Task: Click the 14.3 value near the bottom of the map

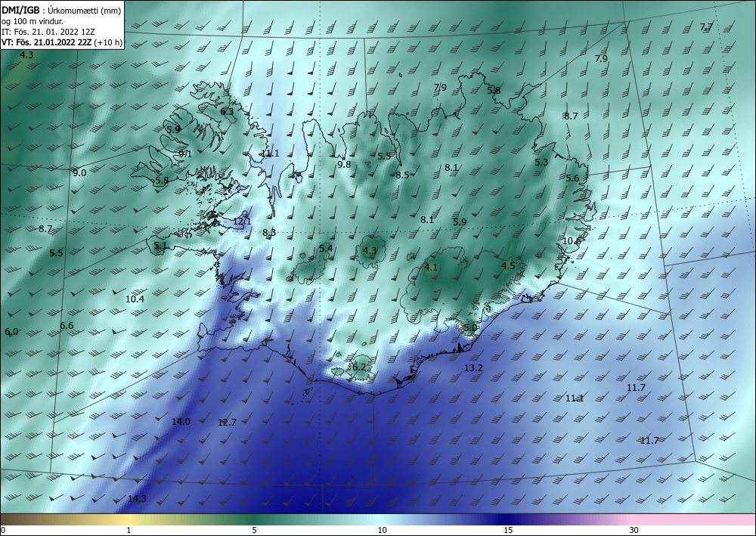Action: [x=137, y=499]
